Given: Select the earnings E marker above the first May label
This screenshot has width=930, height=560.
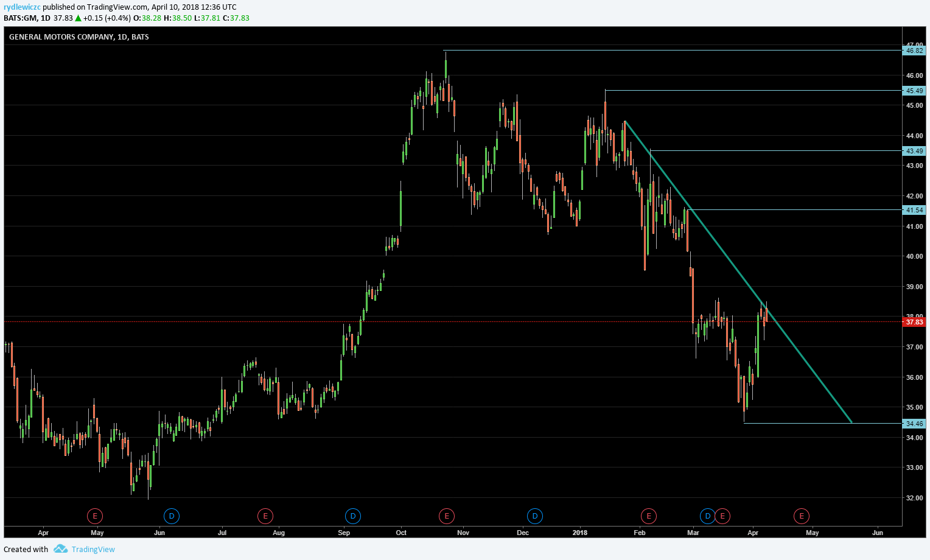Looking at the screenshot, I should (94, 516).
